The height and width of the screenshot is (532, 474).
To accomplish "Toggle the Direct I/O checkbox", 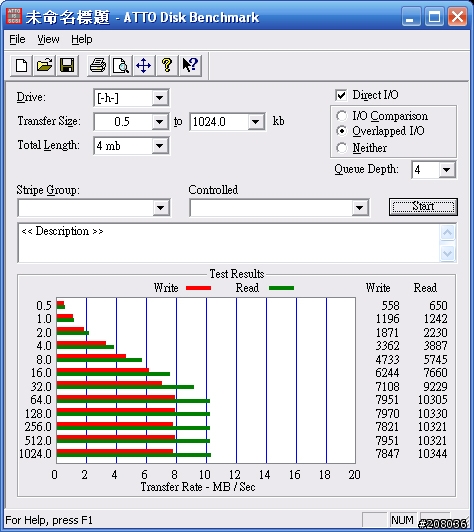I will click(341, 95).
